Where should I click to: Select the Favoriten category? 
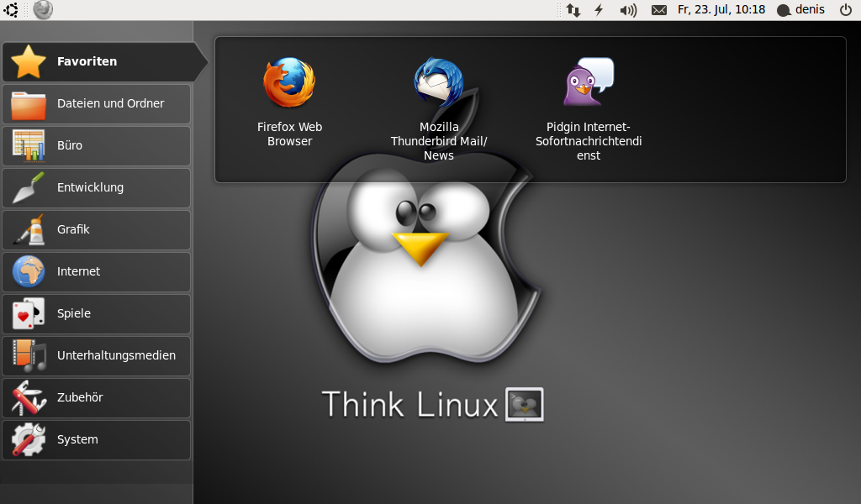(x=104, y=61)
